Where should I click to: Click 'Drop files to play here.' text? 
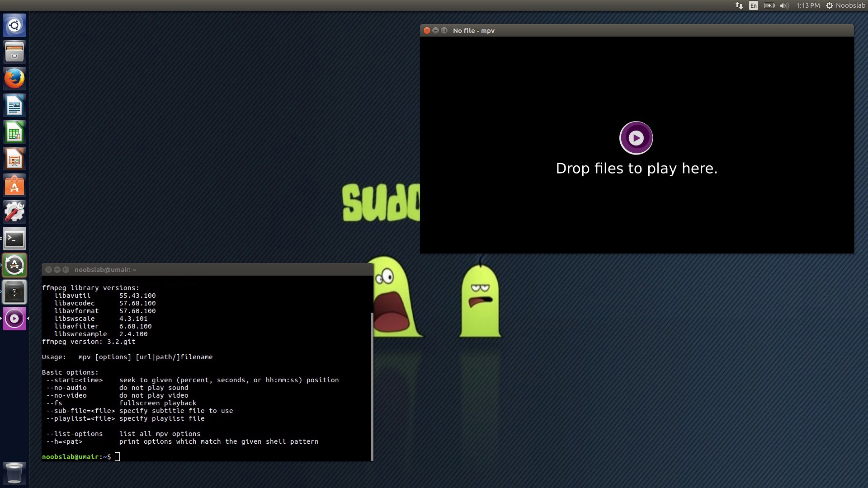coord(637,169)
